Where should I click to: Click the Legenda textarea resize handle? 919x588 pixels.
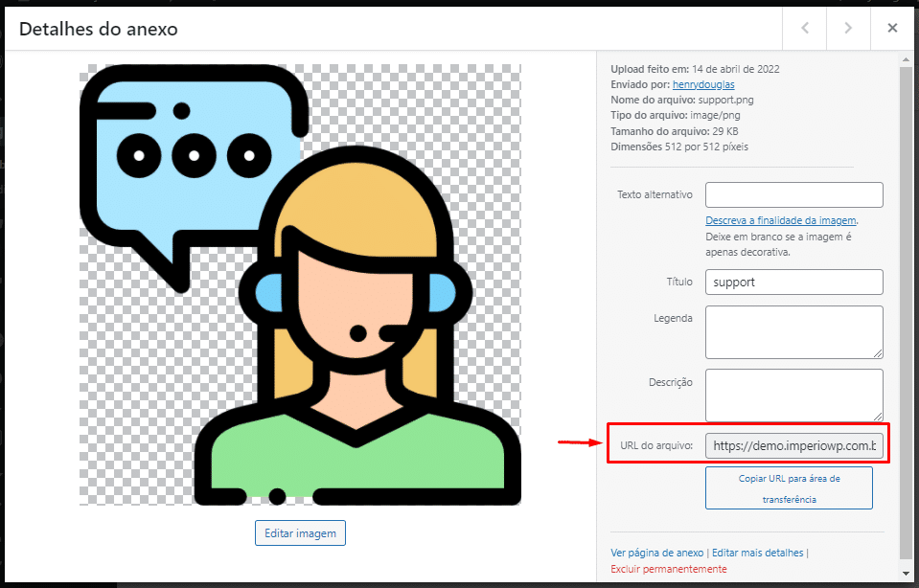[x=878, y=353]
